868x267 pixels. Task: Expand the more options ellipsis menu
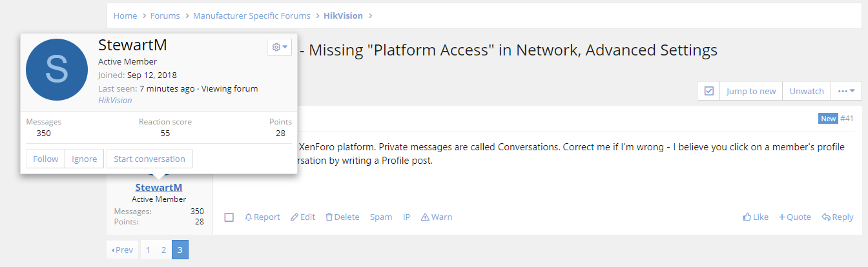(x=846, y=91)
